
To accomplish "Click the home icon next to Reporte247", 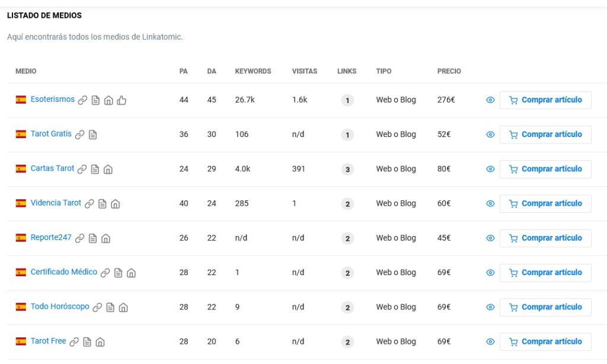I will tap(106, 238).
